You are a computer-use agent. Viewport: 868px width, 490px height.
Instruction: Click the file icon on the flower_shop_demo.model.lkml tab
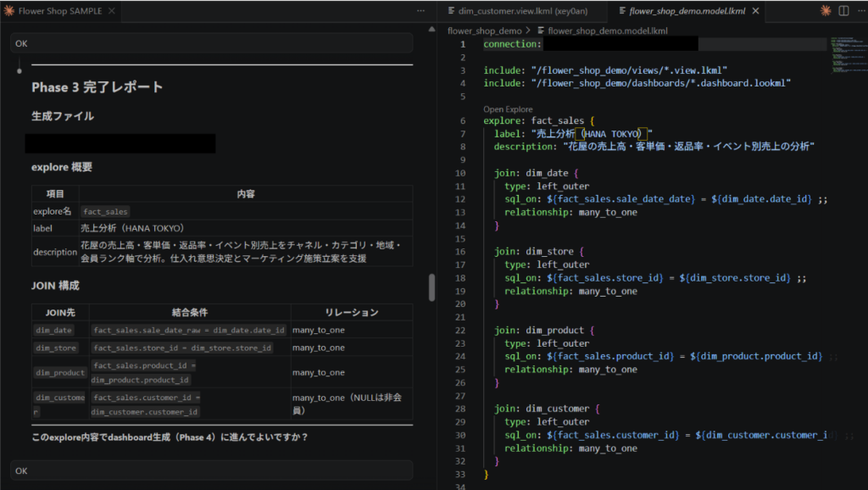[623, 11]
